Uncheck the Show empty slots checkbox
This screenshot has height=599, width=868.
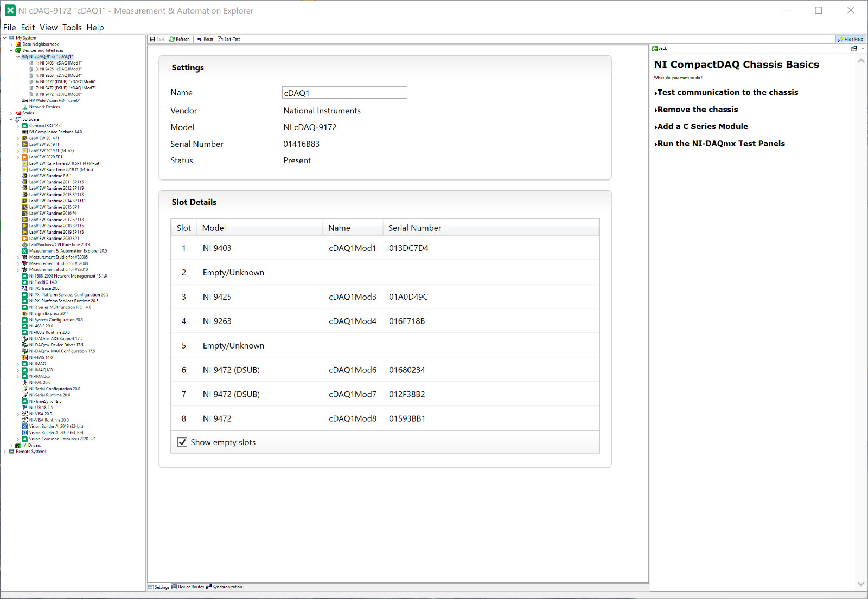coord(183,442)
